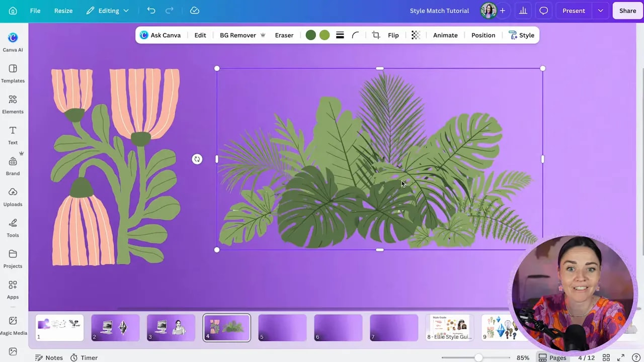Select page 7 thumbnail
The height and width of the screenshot is (362, 644).
point(394,328)
